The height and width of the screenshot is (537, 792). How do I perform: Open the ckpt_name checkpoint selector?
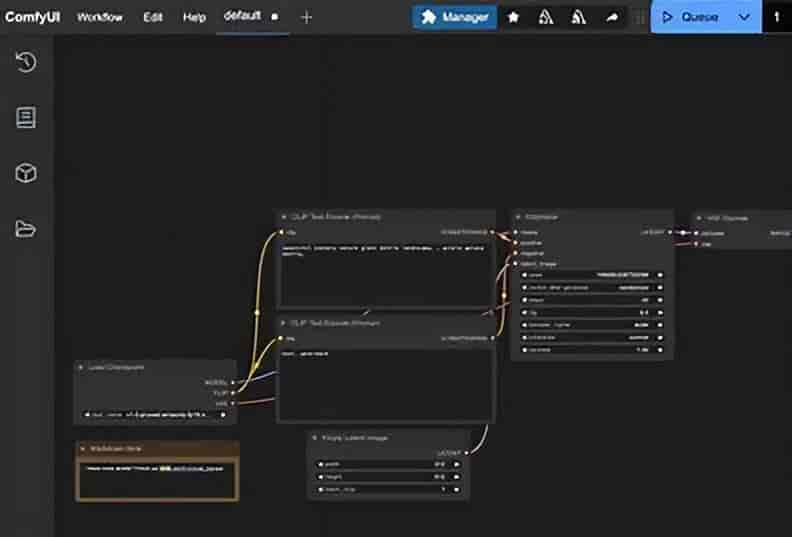tap(156, 415)
